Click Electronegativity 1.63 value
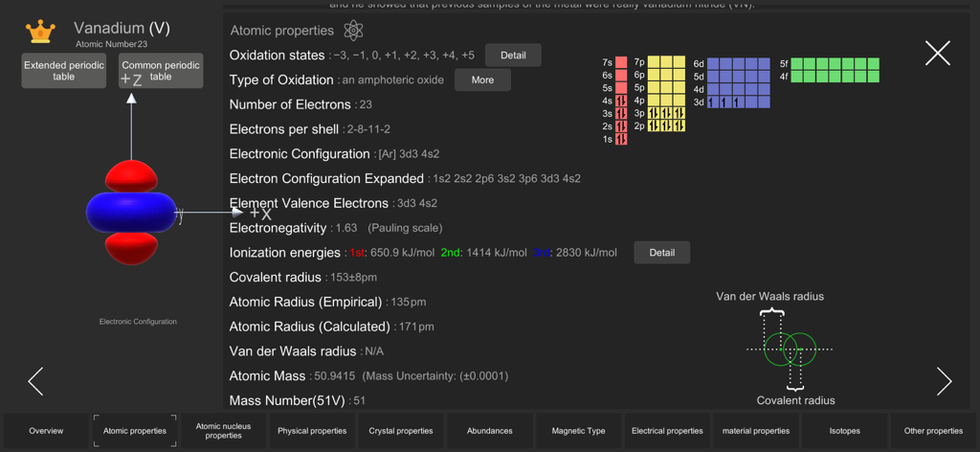The image size is (980, 452). [x=346, y=228]
